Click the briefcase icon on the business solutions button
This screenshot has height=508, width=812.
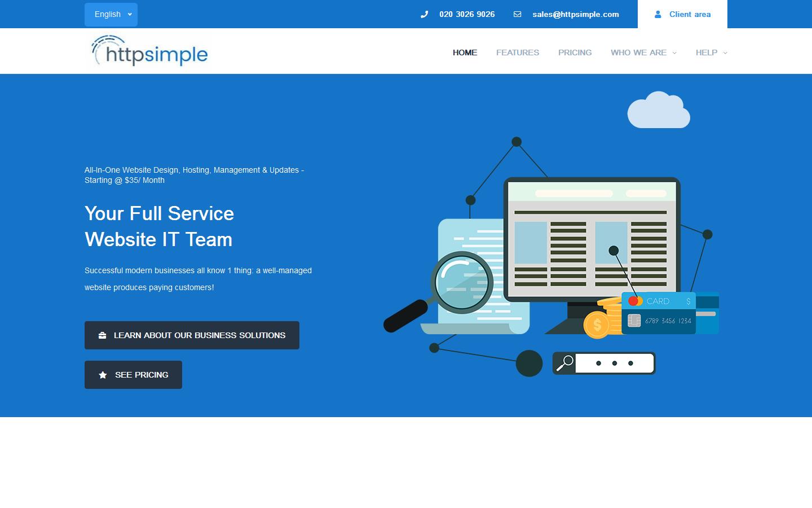102,335
